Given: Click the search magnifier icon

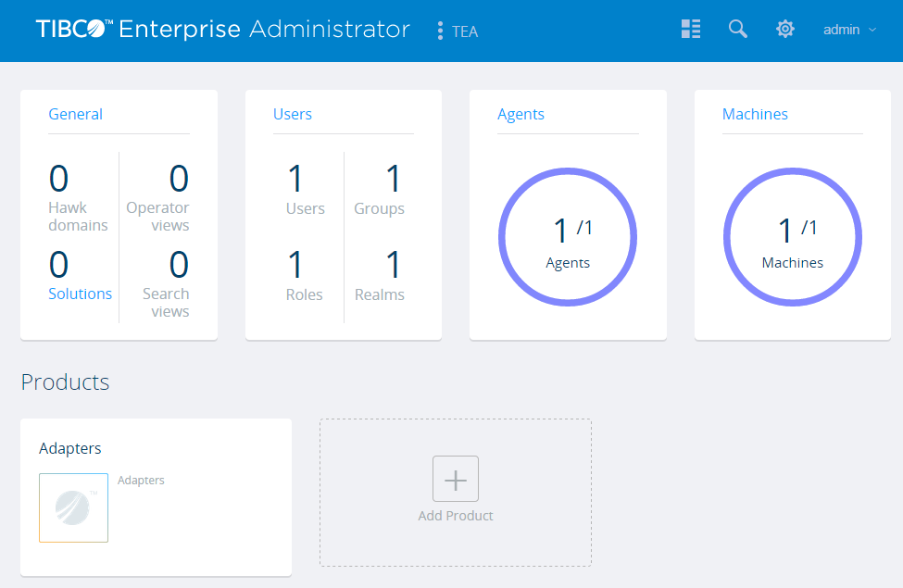Looking at the screenshot, I should [x=737, y=30].
